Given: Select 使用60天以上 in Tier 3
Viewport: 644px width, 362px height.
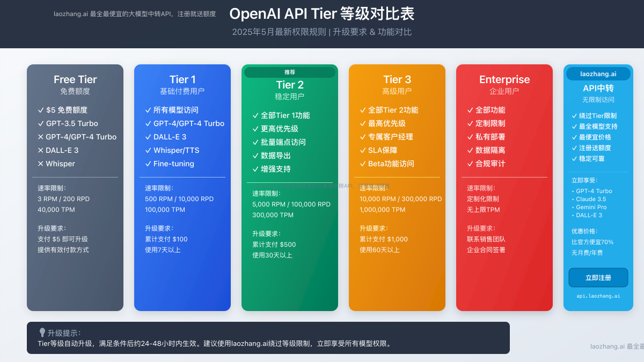Looking at the screenshot, I should (379, 250).
